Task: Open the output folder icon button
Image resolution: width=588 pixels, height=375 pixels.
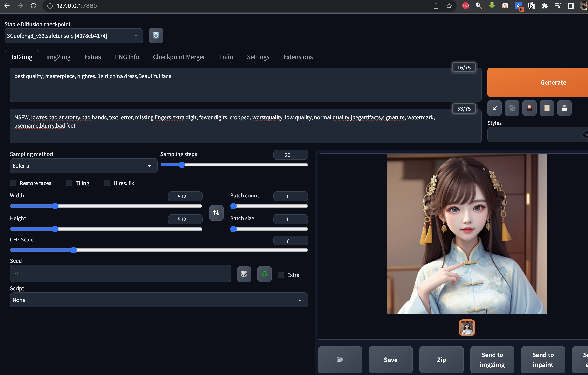Action: point(340,359)
